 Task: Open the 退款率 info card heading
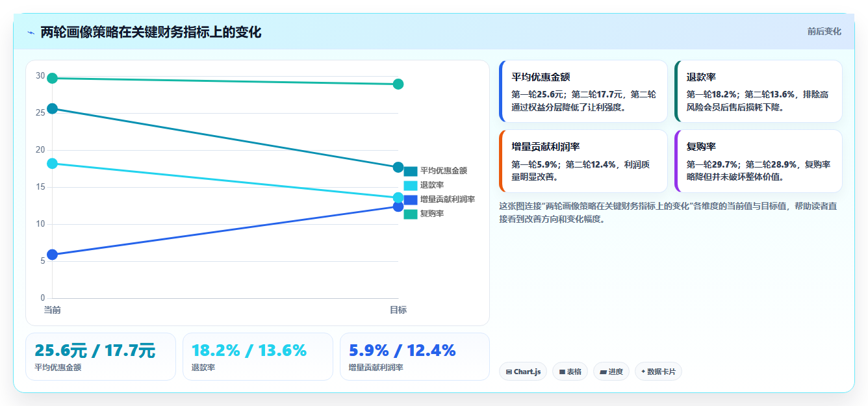701,77
